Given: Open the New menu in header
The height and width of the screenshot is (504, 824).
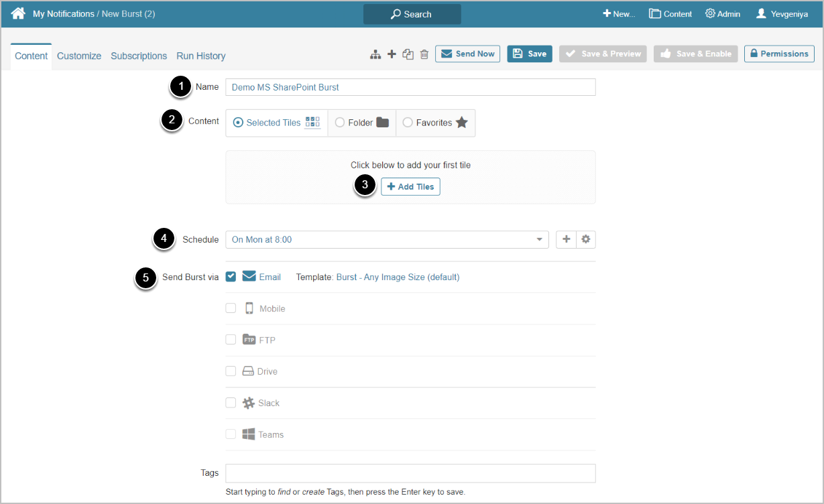Looking at the screenshot, I should click(x=618, y=14).
